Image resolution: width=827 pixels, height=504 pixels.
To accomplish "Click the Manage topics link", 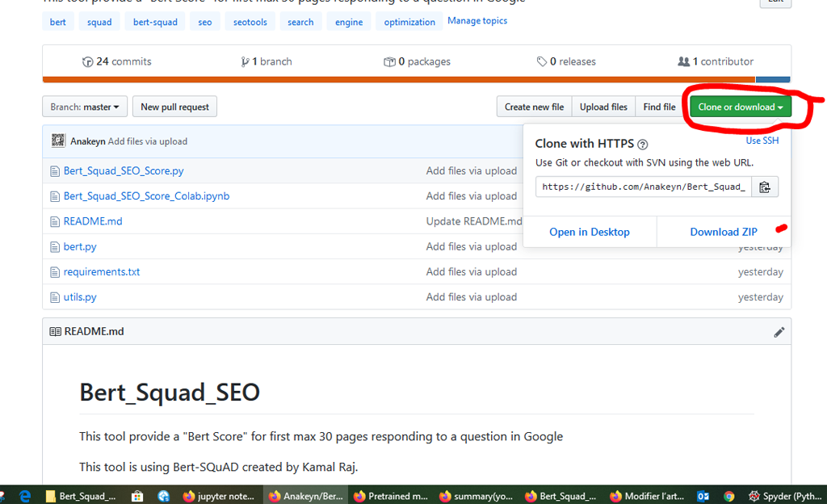I will pyautogui.click(x=477, y=20).
